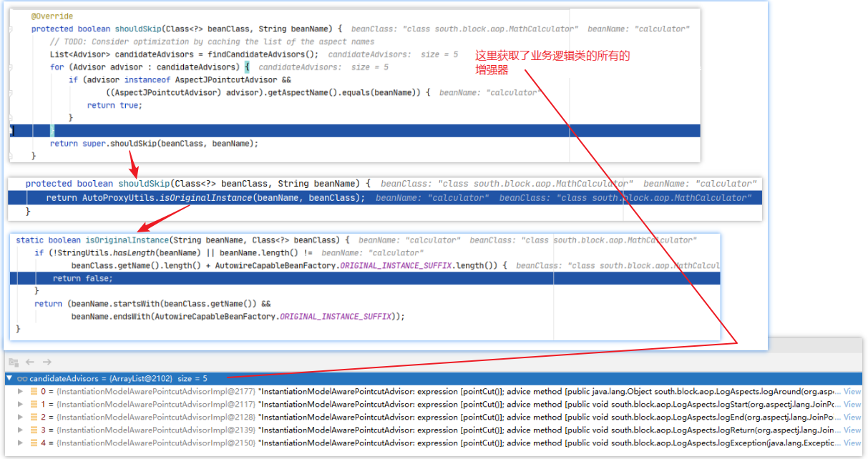Click the inline hint 'candidateAdvisors: size = 5' after findCandidateAdvisors

click(x=393, y=54)
